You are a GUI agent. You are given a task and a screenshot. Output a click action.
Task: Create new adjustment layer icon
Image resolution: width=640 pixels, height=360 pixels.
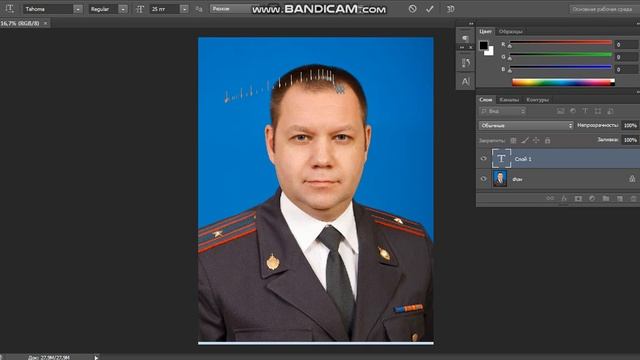(592, 198)
